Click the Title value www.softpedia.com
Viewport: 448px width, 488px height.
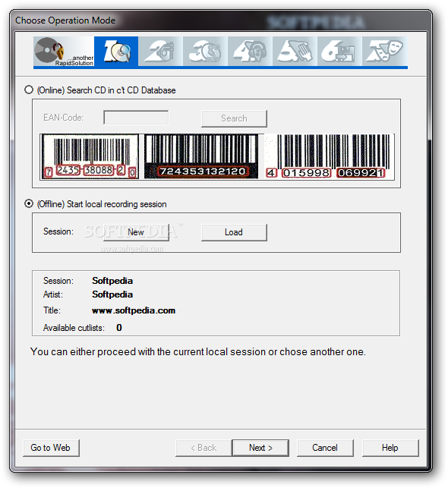134,310
